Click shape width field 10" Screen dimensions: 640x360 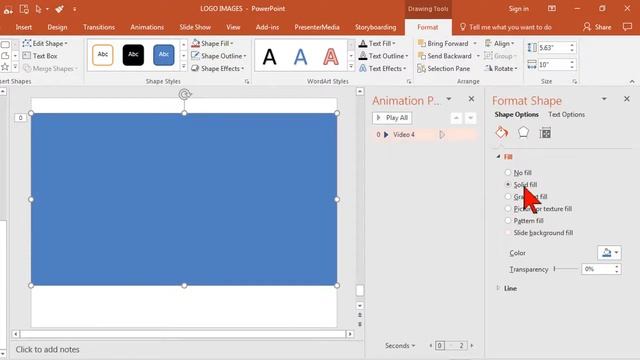point(553,64)
